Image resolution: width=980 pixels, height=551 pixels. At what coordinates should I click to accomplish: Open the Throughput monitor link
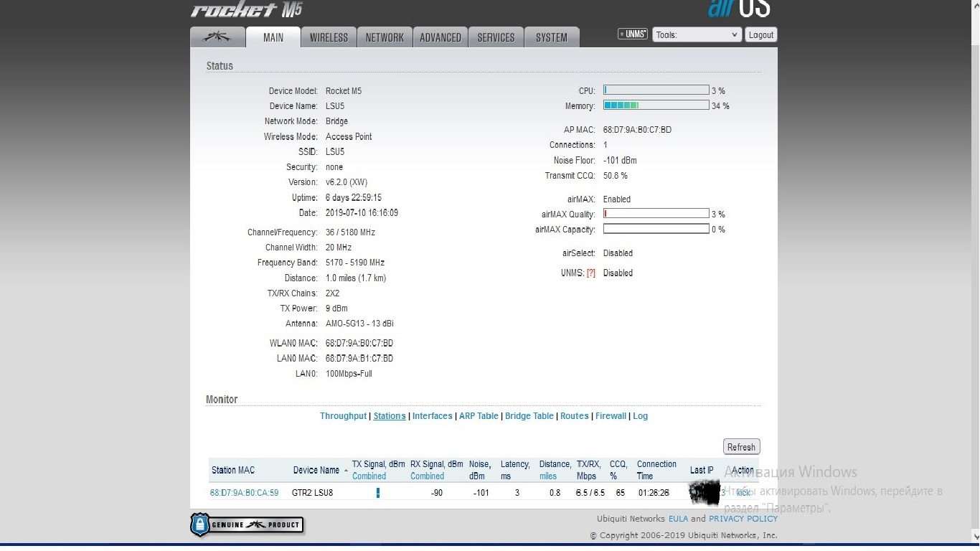(343, 416)
